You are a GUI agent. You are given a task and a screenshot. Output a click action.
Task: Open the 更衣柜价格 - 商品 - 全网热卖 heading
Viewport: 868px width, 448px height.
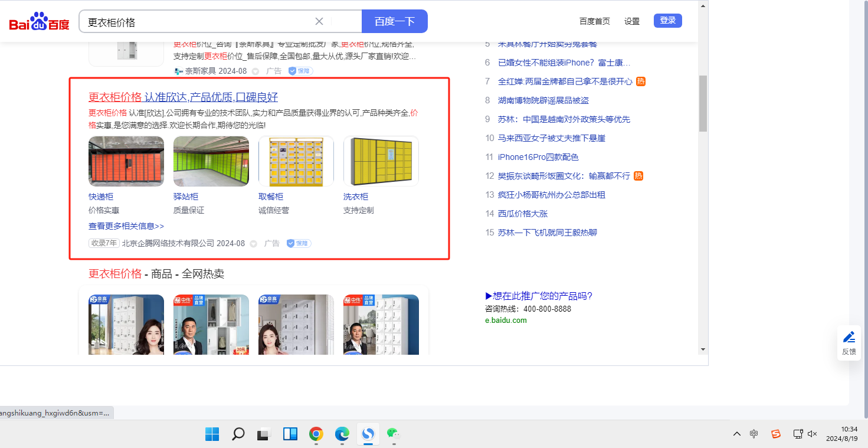pos(156,274)
